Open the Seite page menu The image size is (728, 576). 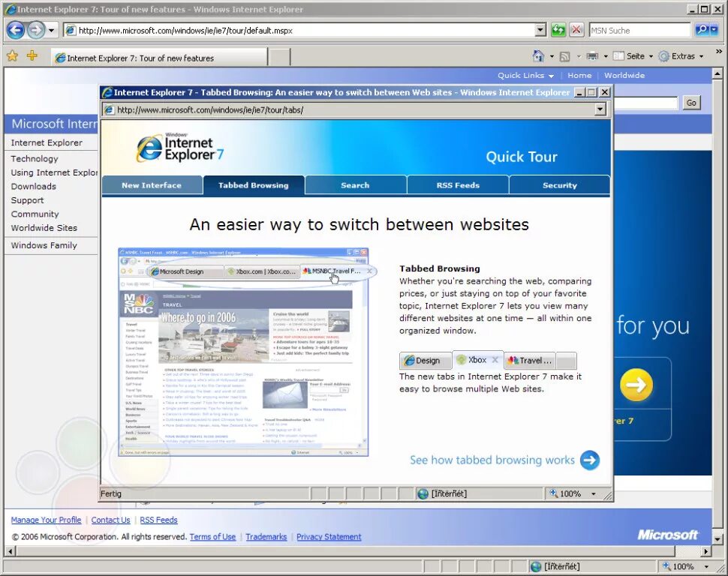[633, 56]
